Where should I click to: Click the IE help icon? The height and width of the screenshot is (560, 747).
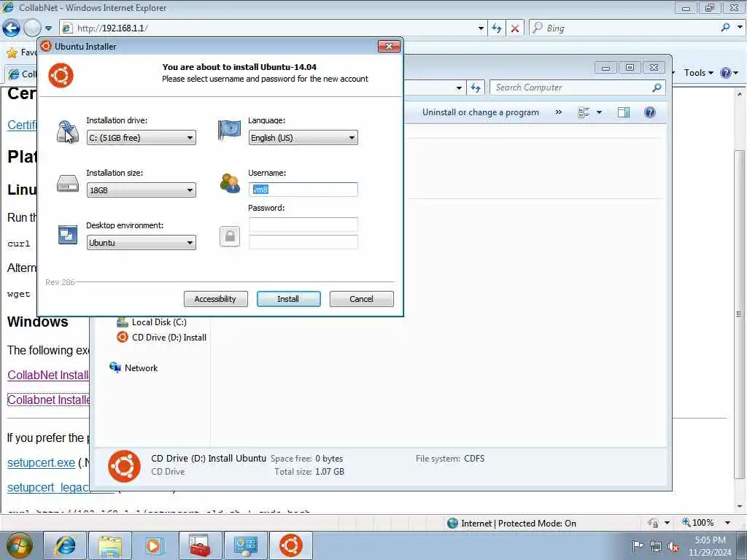726,73
